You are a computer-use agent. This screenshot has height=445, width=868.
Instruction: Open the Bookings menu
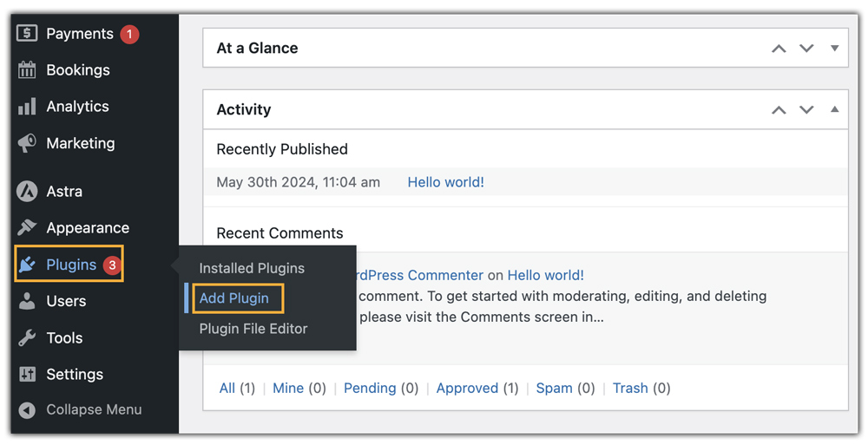[x=78, y=70]
